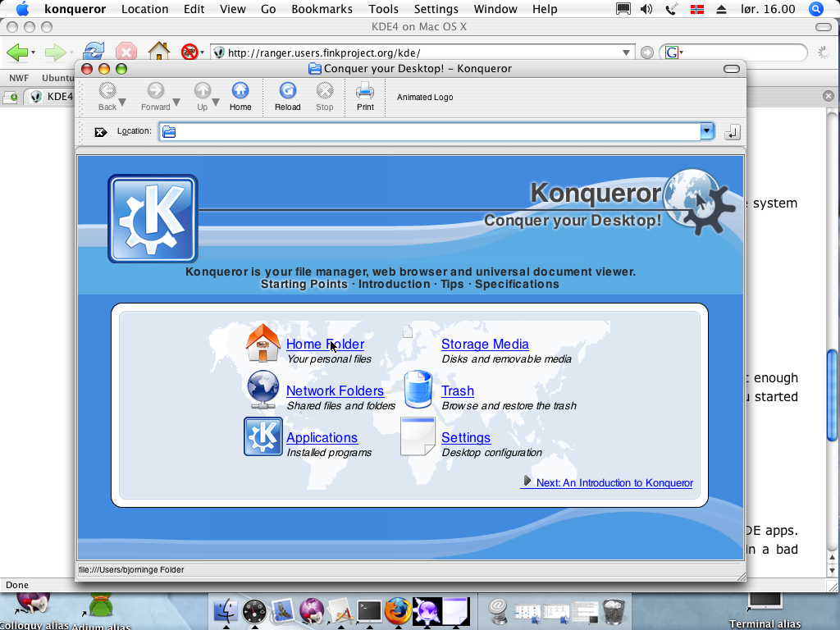Click the Home toolbar button
The image size is (840, 630).
coord(240,97)
